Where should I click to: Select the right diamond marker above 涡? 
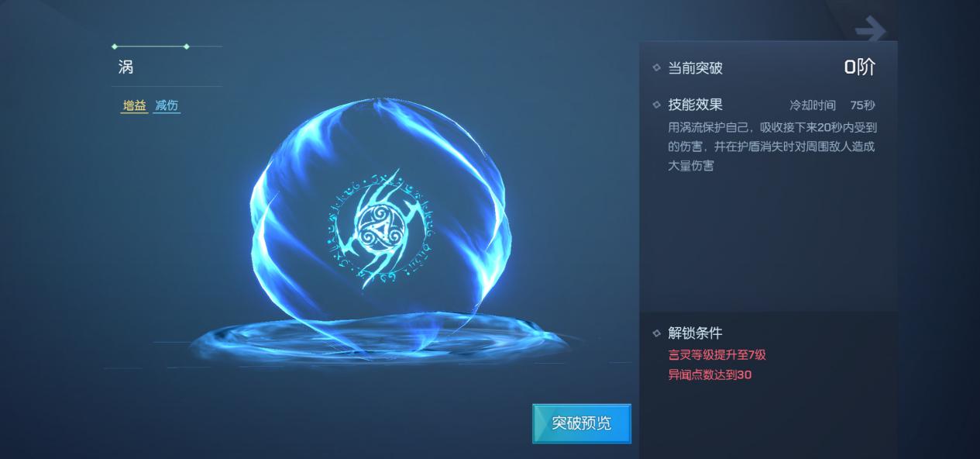tap(186, 47)
